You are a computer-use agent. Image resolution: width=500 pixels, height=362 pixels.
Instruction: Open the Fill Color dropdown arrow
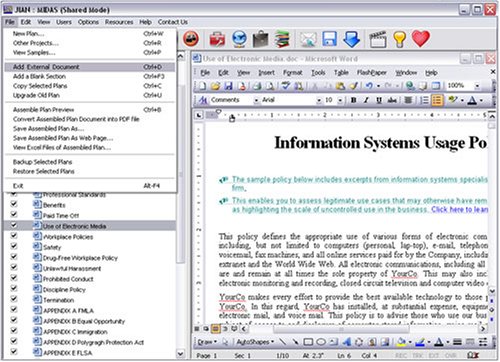tap(410, 342)
